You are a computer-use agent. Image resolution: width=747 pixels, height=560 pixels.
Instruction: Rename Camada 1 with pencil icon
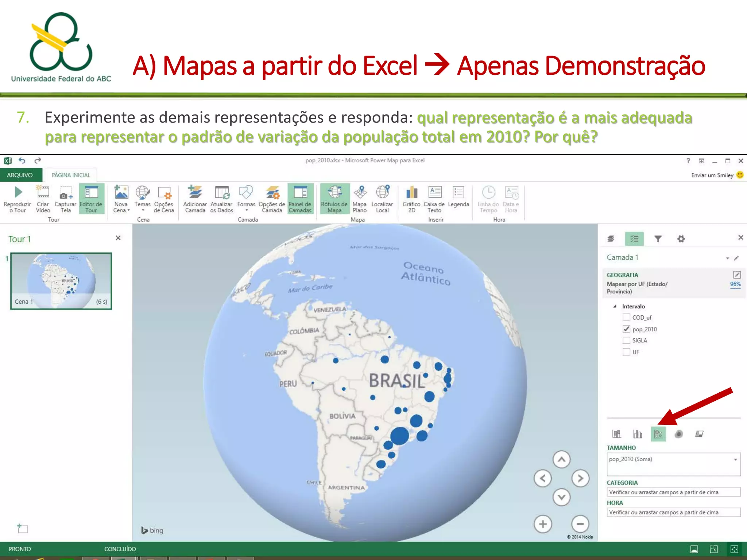(736, 258)
